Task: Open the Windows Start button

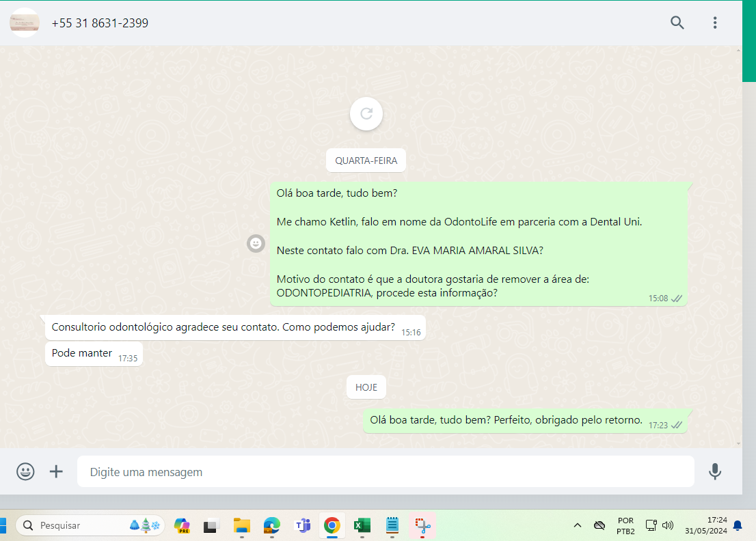Action: [x=3, y=525]
